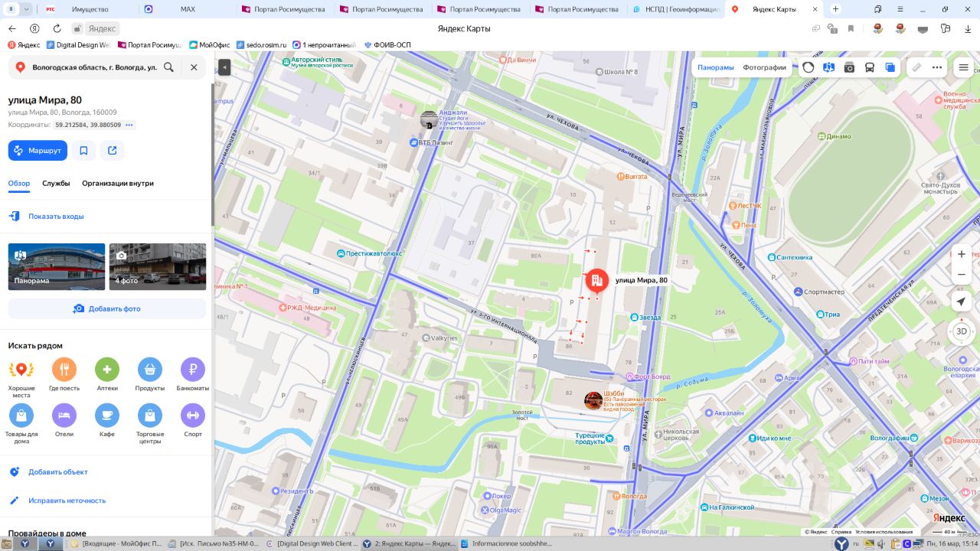The width and height of the screenshot is (980, 551).
Task: Zoom in the map with plus
Action: [x=962, y=254]
